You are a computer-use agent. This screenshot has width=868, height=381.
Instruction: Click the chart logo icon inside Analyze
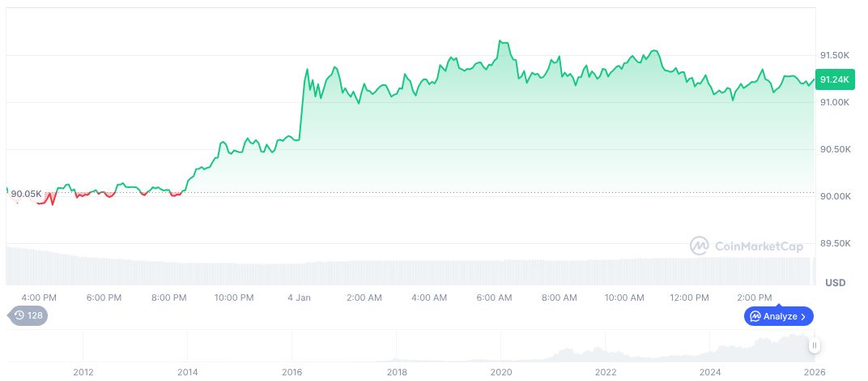[x=755, y=316]
